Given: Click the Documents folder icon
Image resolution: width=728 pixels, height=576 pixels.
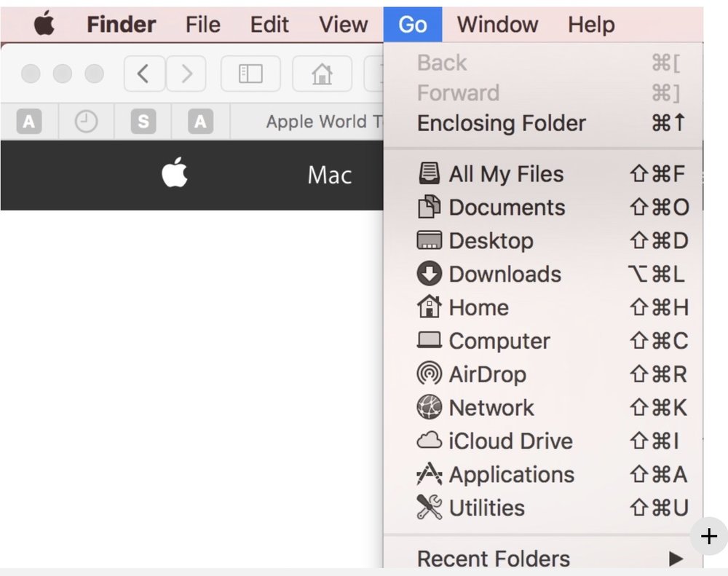Looking at the screenshot, I should point(429,208).
